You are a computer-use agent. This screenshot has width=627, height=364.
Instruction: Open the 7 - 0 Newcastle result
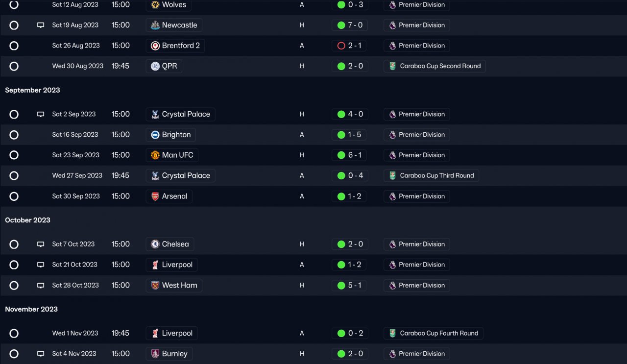(349, 25)
